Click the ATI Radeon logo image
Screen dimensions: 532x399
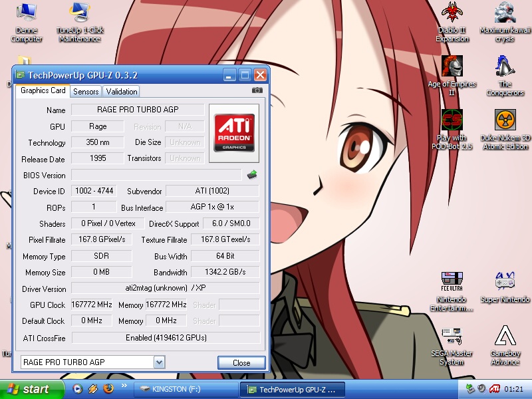tap(233, 132)
